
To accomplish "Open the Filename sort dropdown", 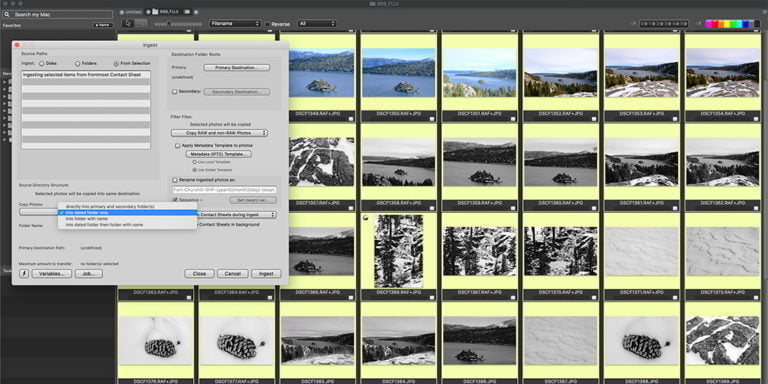I will pos(235,24).
